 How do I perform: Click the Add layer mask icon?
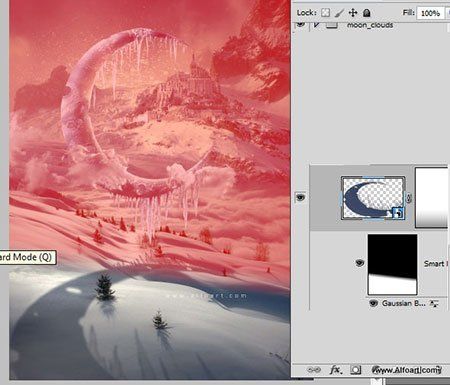tap(356, 370)
